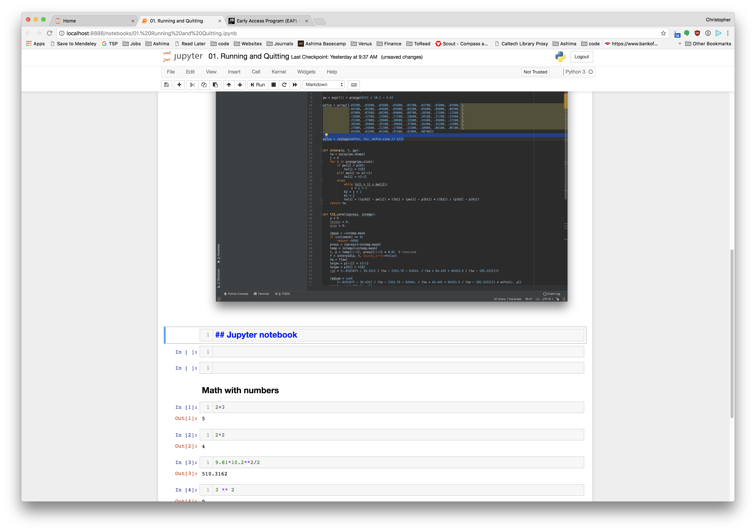The image size is (756, 532).
Task: Restart kernel and rerun notebook icon
Action: pyautogui.click(x=295, y=85)
